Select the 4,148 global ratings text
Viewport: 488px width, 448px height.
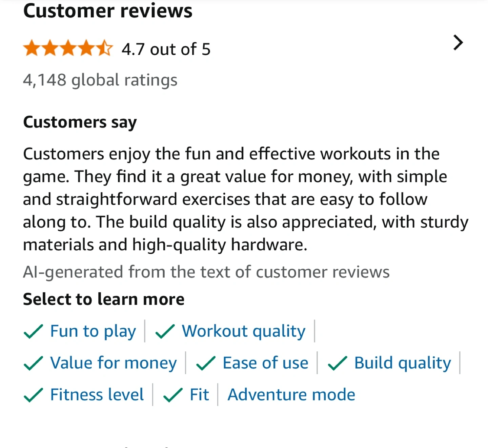tap(100, 80)
